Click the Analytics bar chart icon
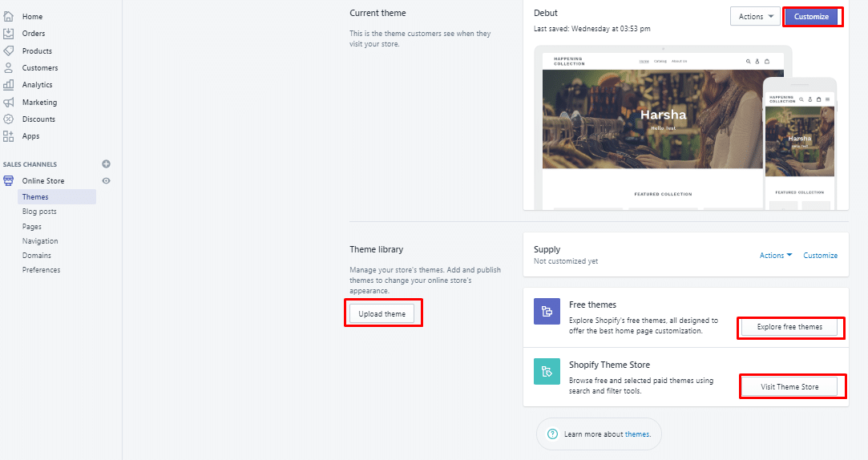This screenshot has height=460, width=868. click(x=8, y=85)
